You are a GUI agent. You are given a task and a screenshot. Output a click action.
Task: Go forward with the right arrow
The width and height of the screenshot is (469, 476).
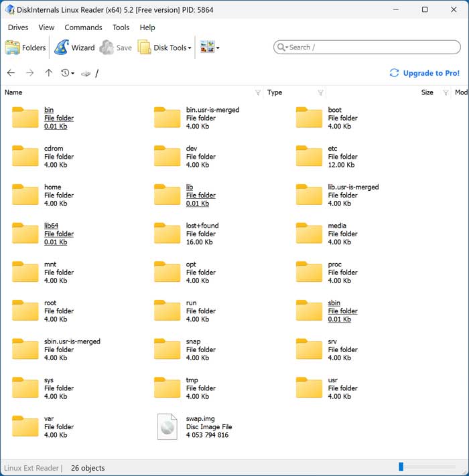tap(29, 73)
